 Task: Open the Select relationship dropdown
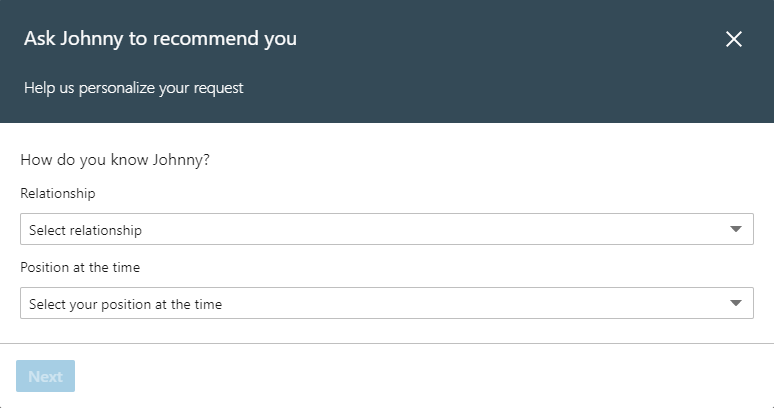tap(386, 230)
